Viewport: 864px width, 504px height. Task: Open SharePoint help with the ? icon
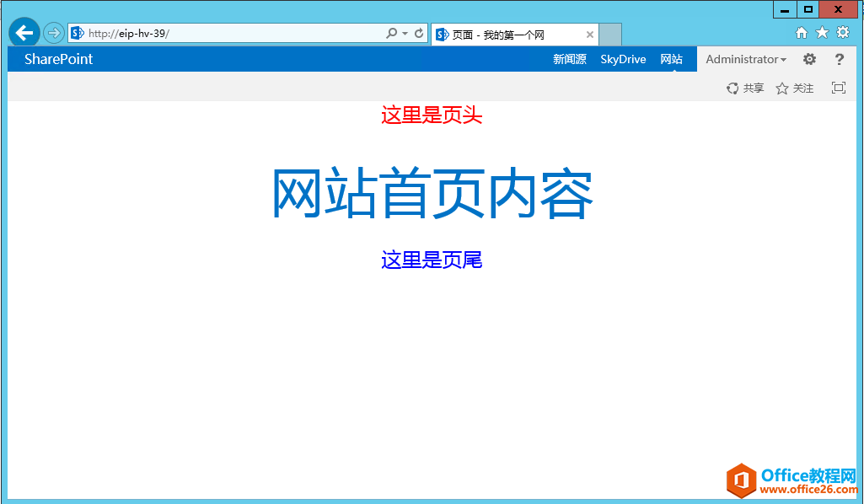point(839,59)
